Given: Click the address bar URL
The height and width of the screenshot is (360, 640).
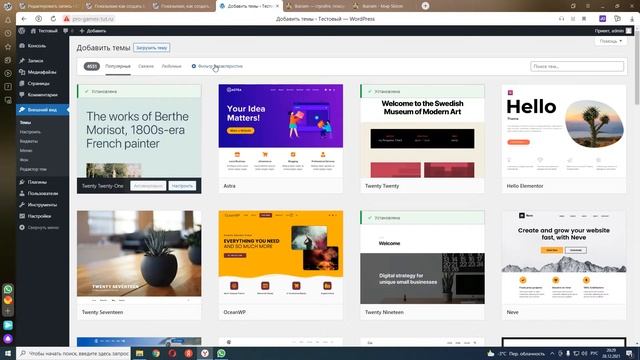Looking at the screenshot, I should point(93,19).
